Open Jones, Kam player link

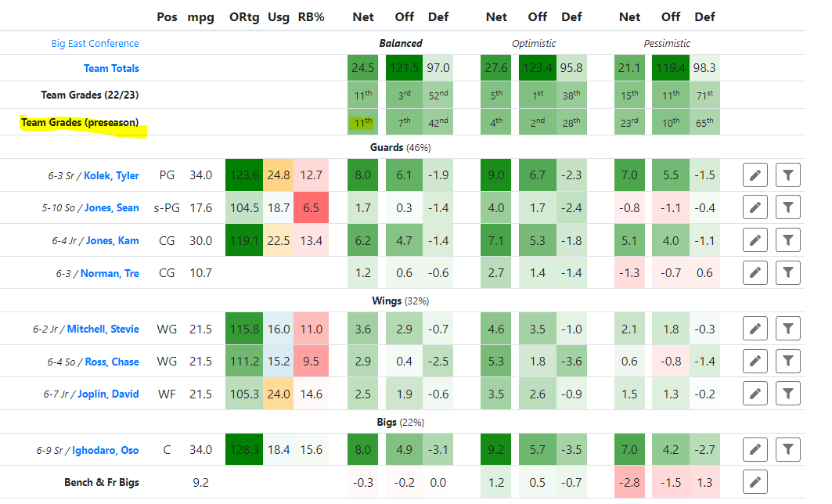113,241
